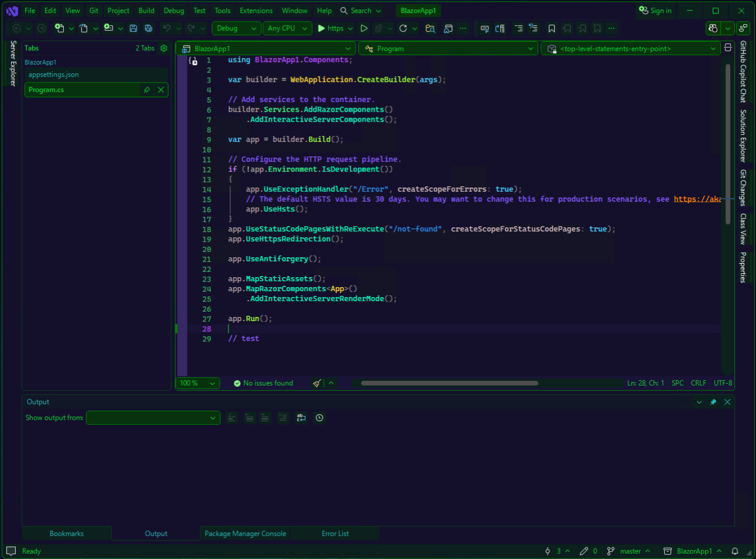Expand Output window options chevron
The height and width of the screenshot is (559, 756).
tap(699, 402)
